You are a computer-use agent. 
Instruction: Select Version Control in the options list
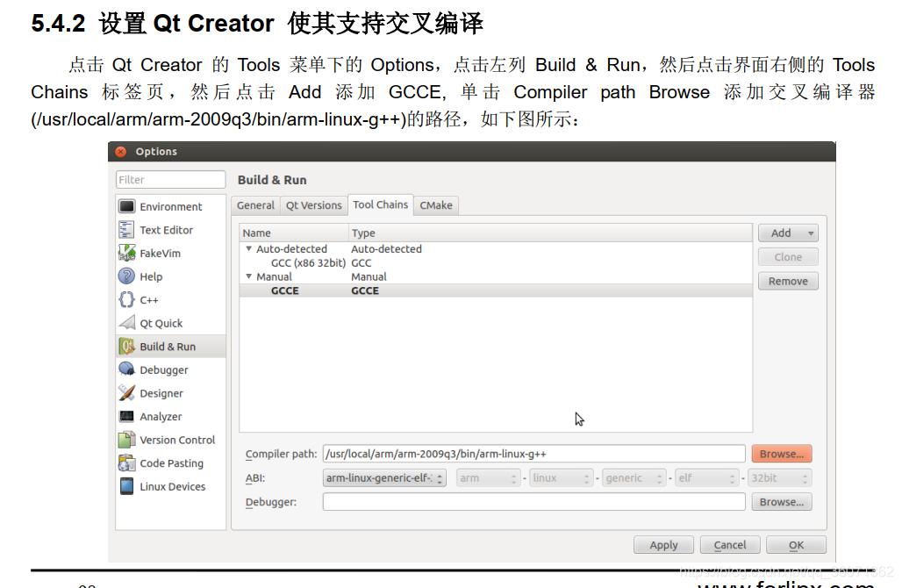click(x=170, y=440)
